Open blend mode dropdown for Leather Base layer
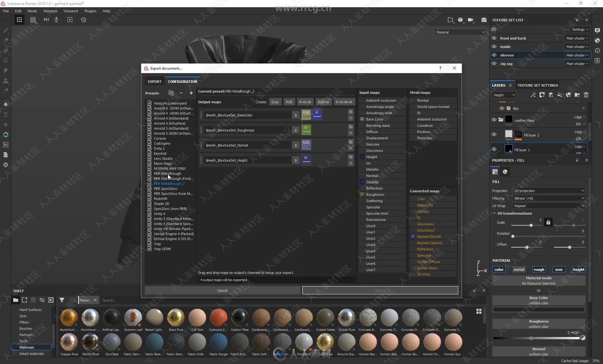Screen dimensions: 603x364 580,117
